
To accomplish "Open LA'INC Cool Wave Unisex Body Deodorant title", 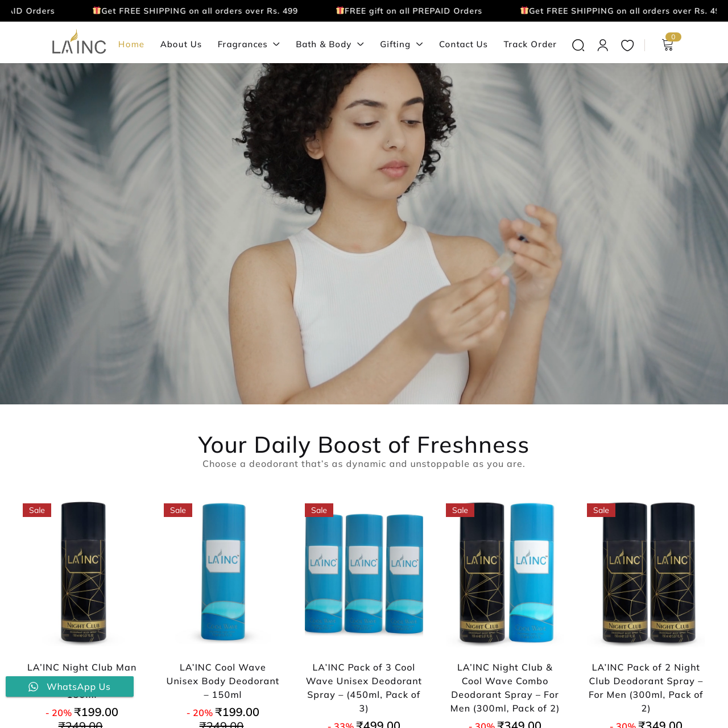I will click(x=223, y=681).
